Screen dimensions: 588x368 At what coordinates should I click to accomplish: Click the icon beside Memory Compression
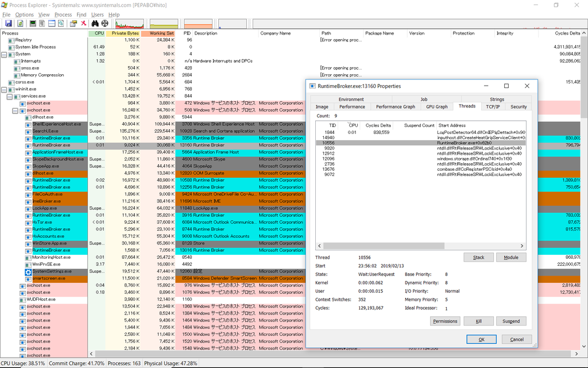[x=17, y=75]
